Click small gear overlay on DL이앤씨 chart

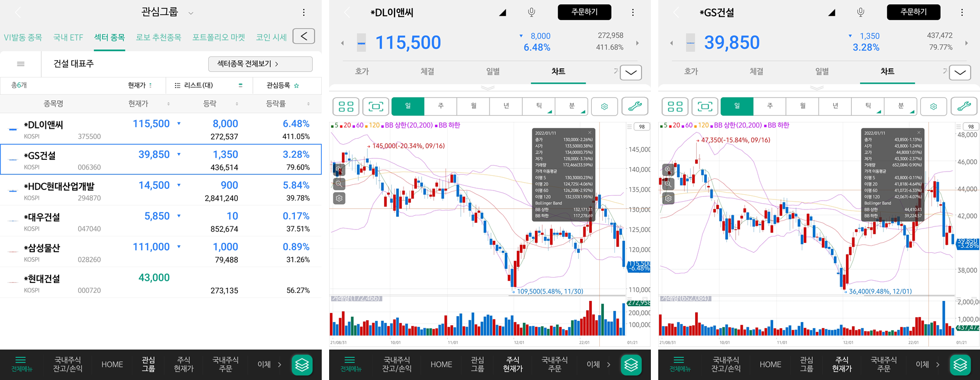tap(339, 198)
